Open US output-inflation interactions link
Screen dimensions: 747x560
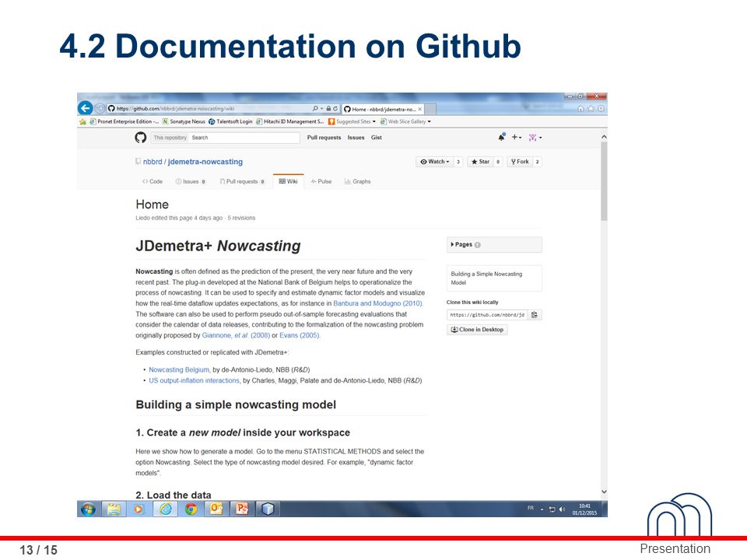(x=194, y=380)
